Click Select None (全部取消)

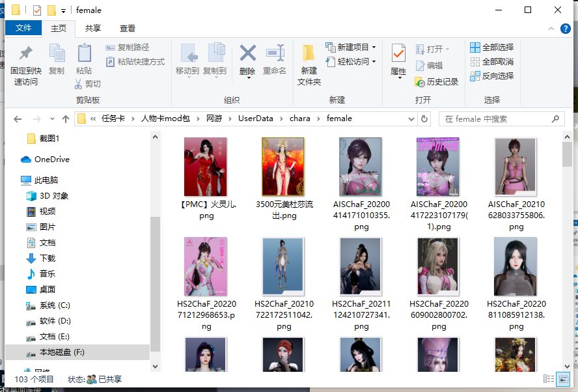492,62
